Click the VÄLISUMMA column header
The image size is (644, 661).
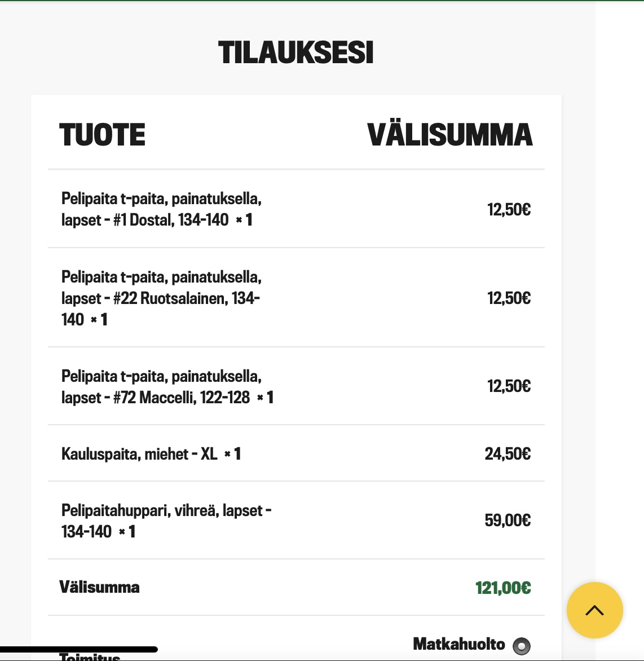[449, 135]
